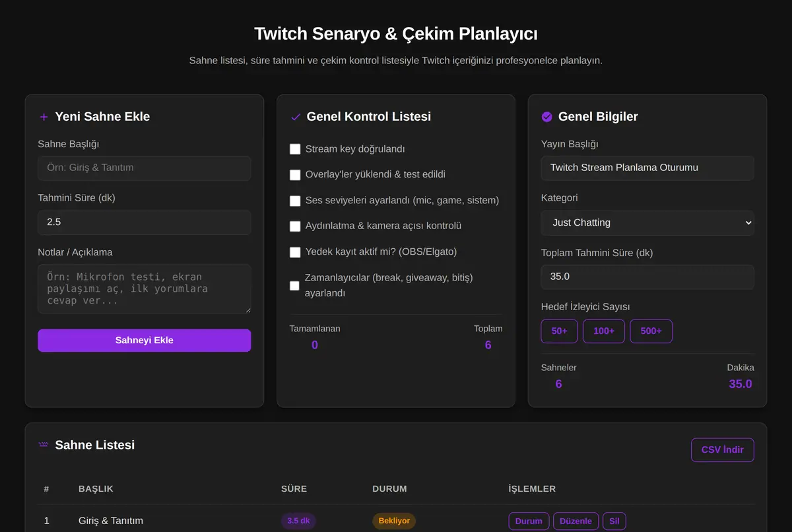Click the Tamamlanan count value
This screenshot has height=532, width=792.
click(315, 345)
